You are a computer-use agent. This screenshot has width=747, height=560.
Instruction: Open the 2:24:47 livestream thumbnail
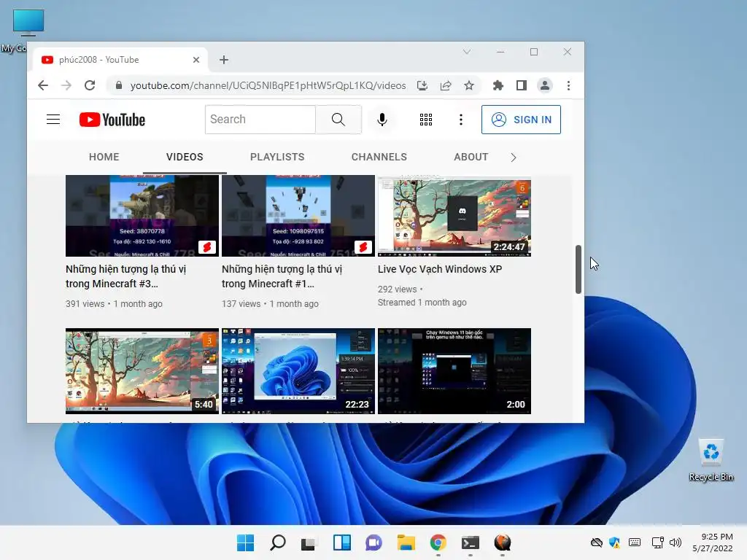click(x=454, y=216)
